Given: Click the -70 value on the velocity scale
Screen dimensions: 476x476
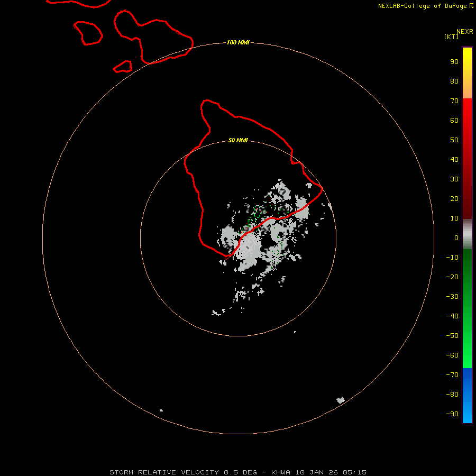Looking at the screenshot, I should point(452,375).
